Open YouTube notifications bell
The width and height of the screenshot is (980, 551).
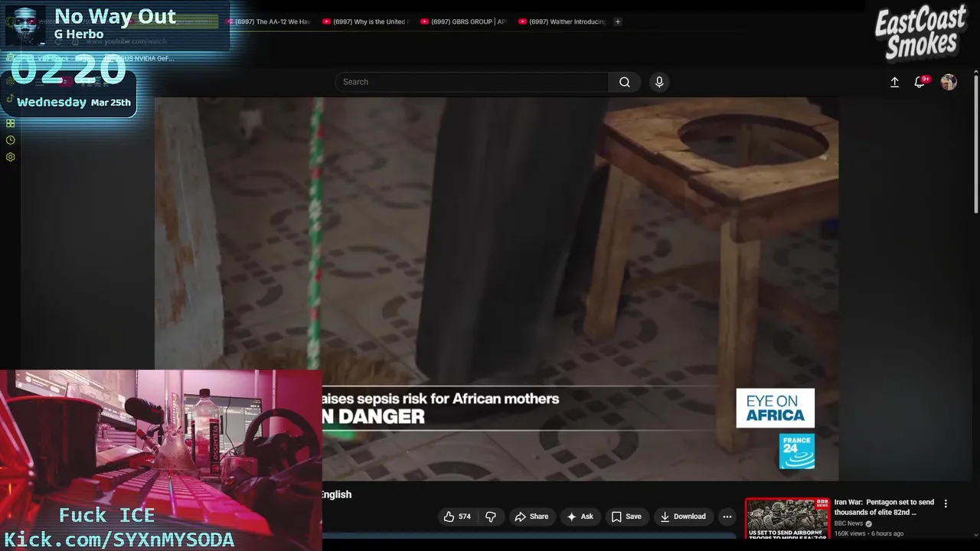click(x=920, y=82)
